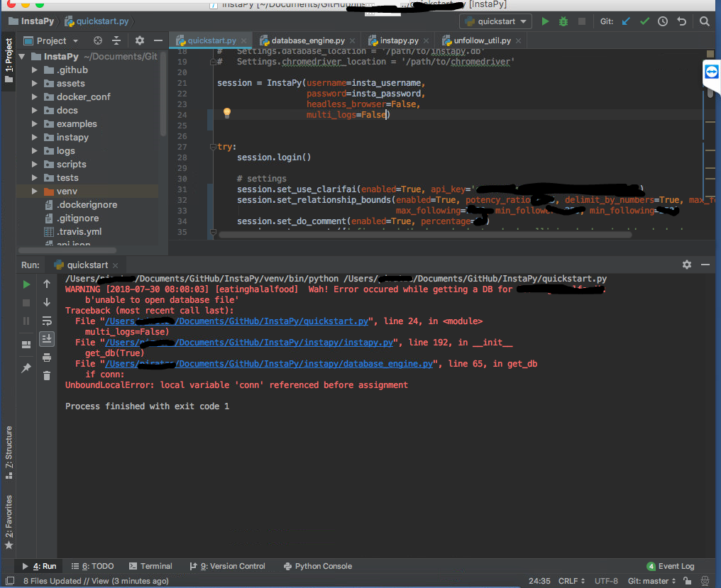Switch to unfollow_util.py editor tab

point(481,40)
